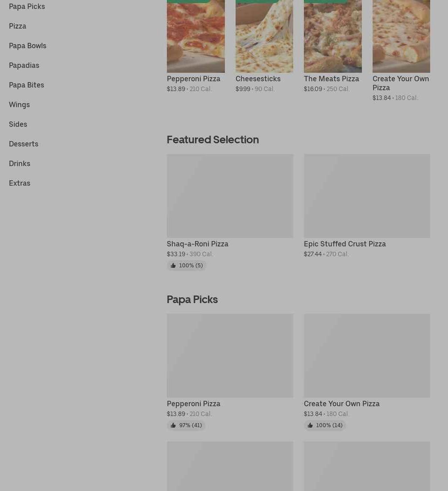Viewport: 448px width, 491px height.
Task: Select Desserts from category list
Action: (24, 144)
